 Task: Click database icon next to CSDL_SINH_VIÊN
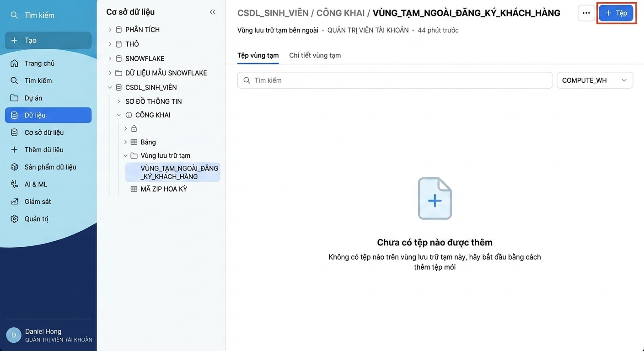[x=119, y=87]
